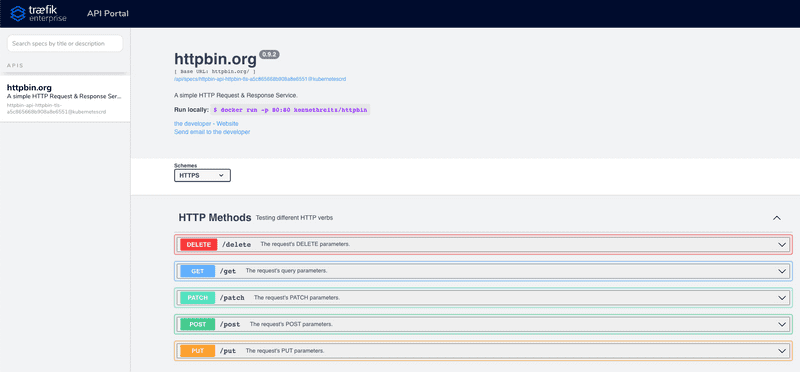Click the green POST method badge
800x372 pixels.
tap(197, 325)
